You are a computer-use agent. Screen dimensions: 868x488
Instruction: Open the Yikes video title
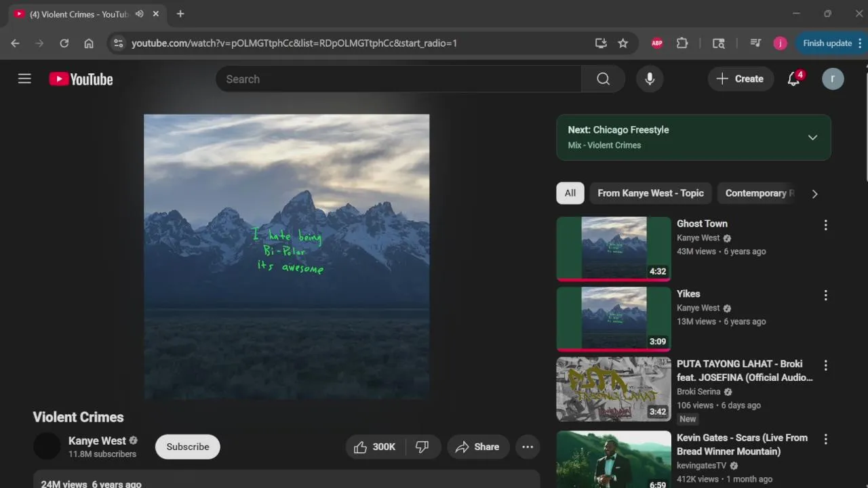(x=688, y=293)
